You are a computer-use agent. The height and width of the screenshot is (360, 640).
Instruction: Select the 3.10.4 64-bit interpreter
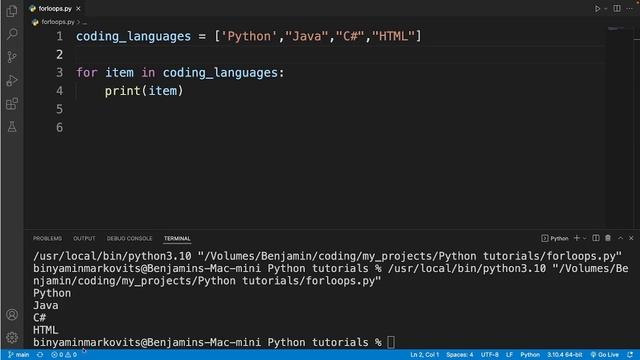pos(565,355)
